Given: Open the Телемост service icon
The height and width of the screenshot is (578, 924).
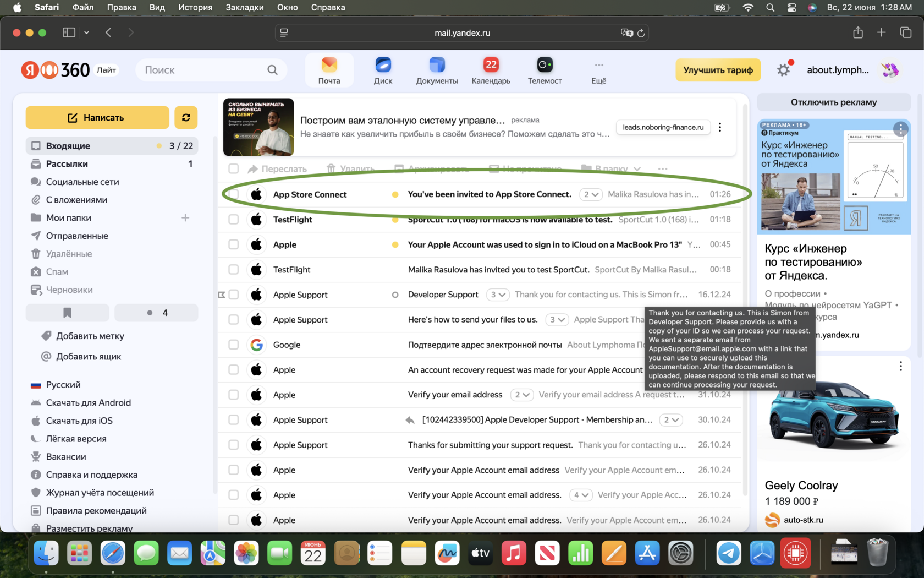Looking at the screenshot, I should 544,65.
